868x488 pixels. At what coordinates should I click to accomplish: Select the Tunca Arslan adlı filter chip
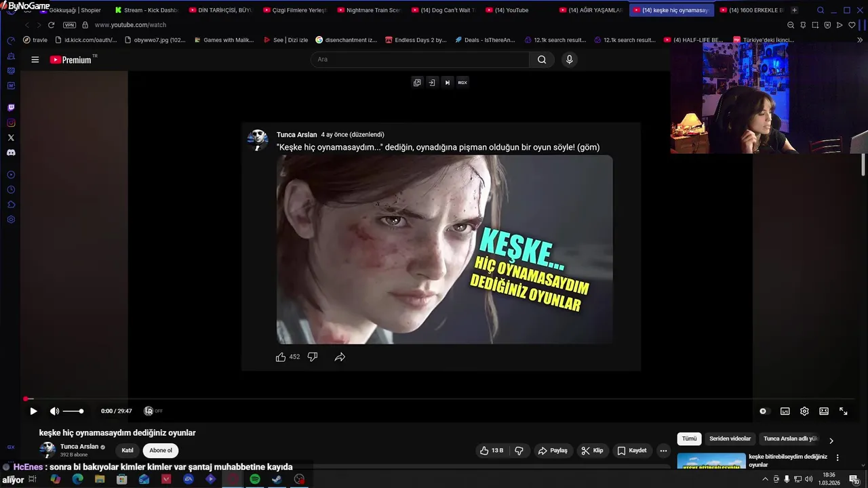click(791, 439)
